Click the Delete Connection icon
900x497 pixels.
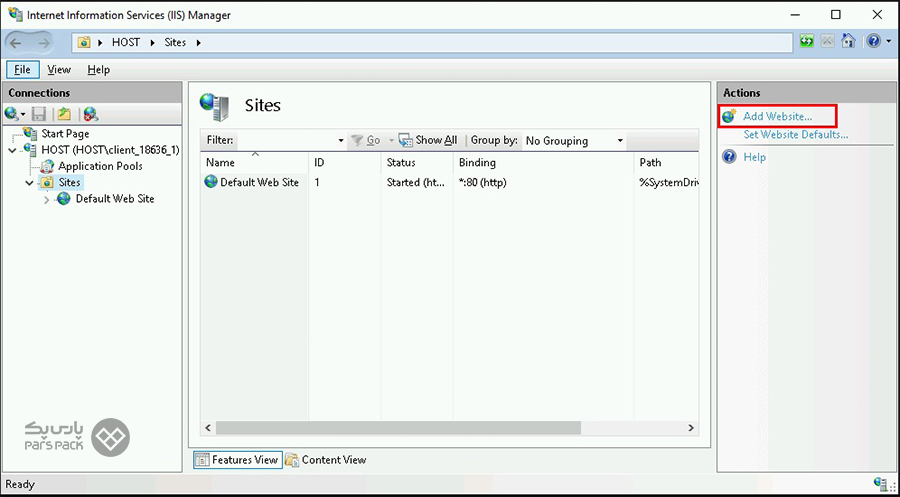coord(91,114)
